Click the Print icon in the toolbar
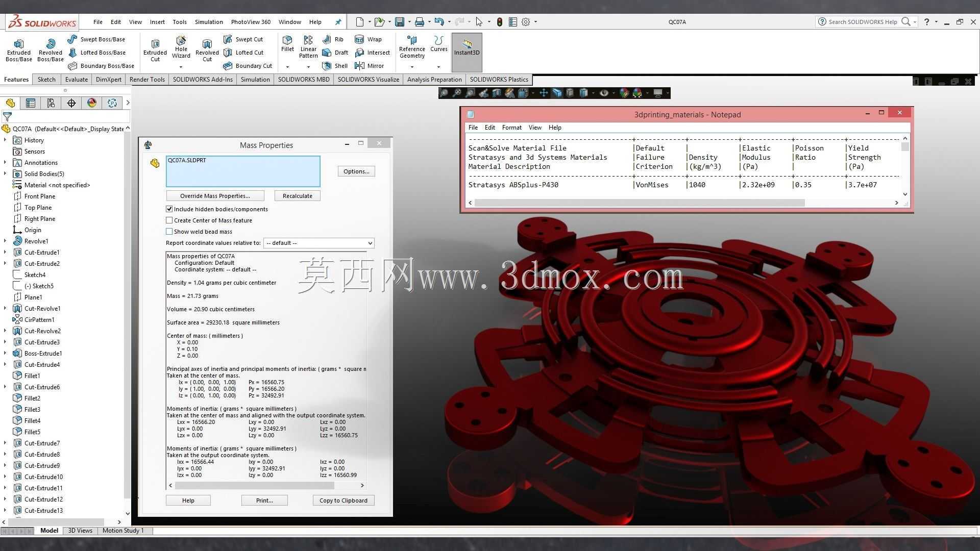Screen dimensions: 980x551 [x=419, y=22]
